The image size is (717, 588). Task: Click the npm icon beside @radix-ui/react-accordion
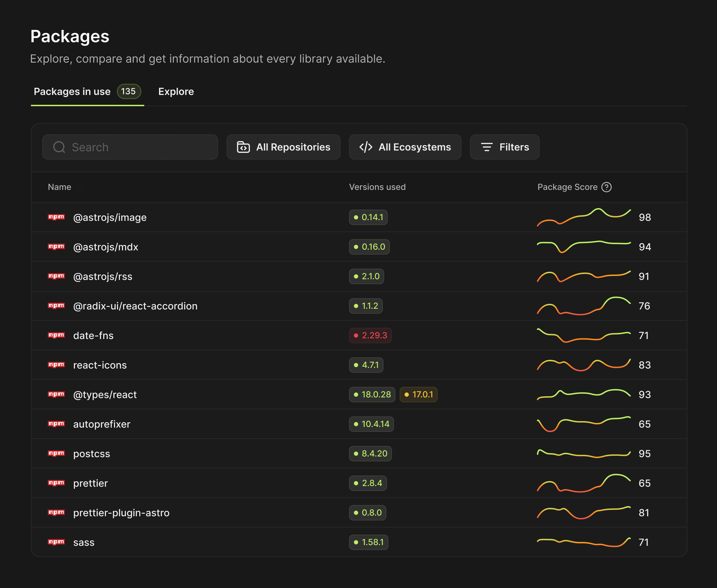(56, 305)
